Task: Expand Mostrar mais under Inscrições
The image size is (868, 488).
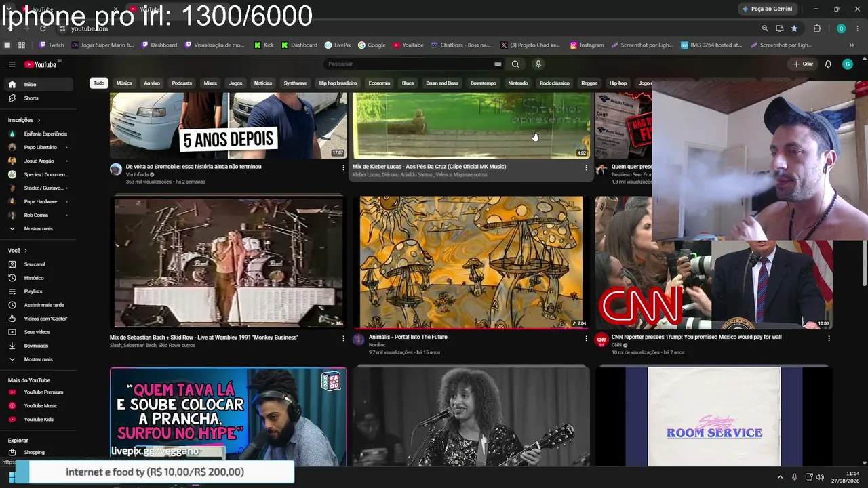Action: click(38, 229)
